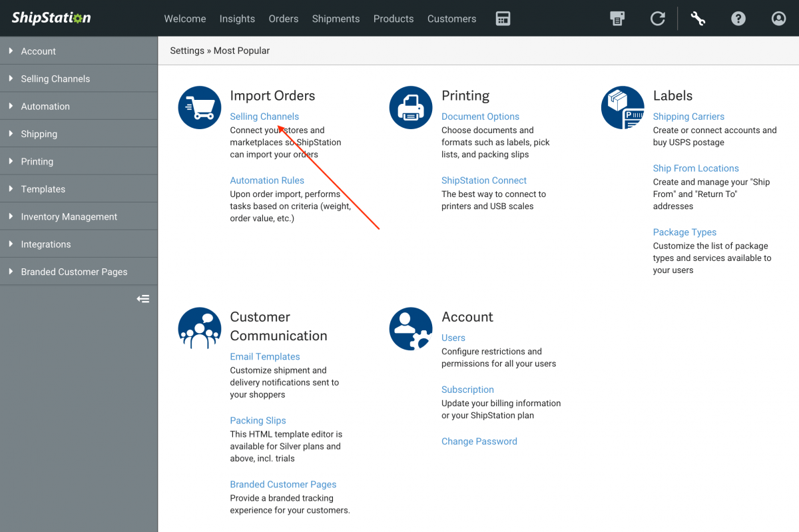Expand the Account arrow in the sidebar
Screen dimensions: 799x532
[x=11, y=51]
